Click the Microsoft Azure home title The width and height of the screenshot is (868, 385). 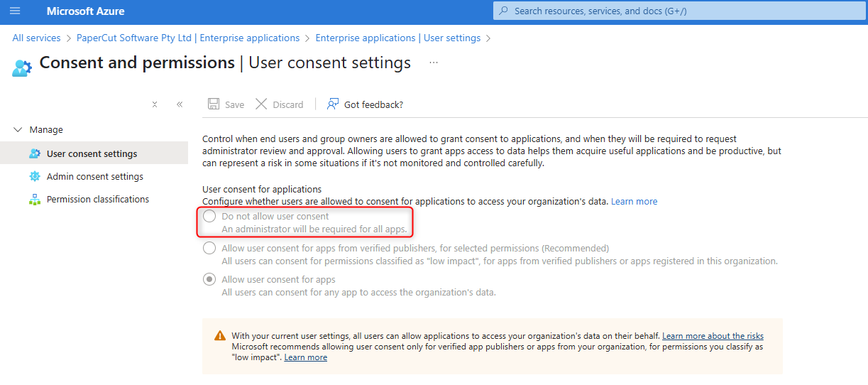[x=85, y=11]
